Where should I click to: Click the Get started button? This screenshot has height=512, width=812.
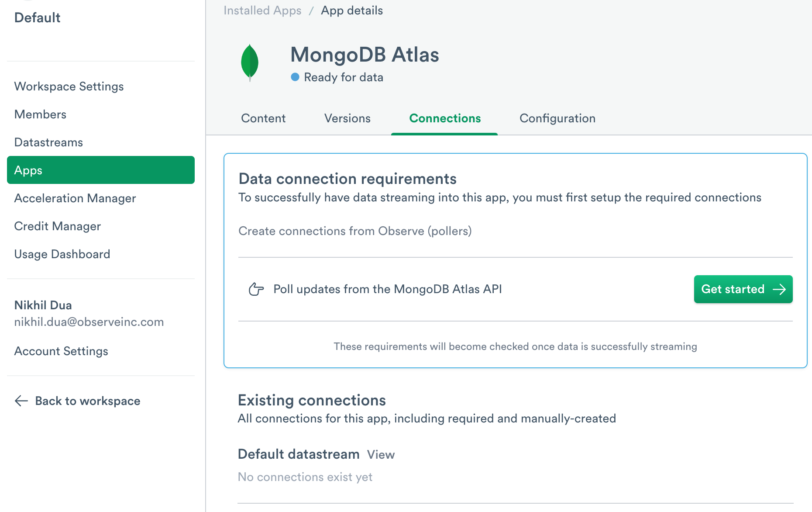(743, 289)
